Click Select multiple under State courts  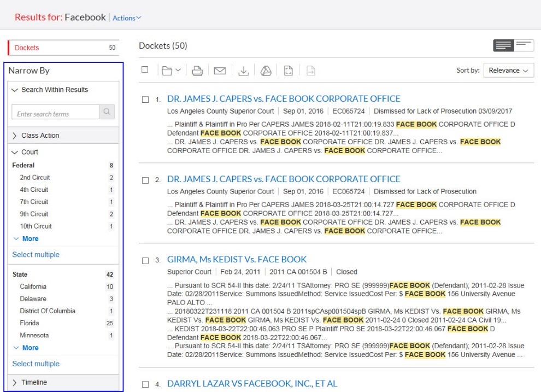[x=36, y=364]
